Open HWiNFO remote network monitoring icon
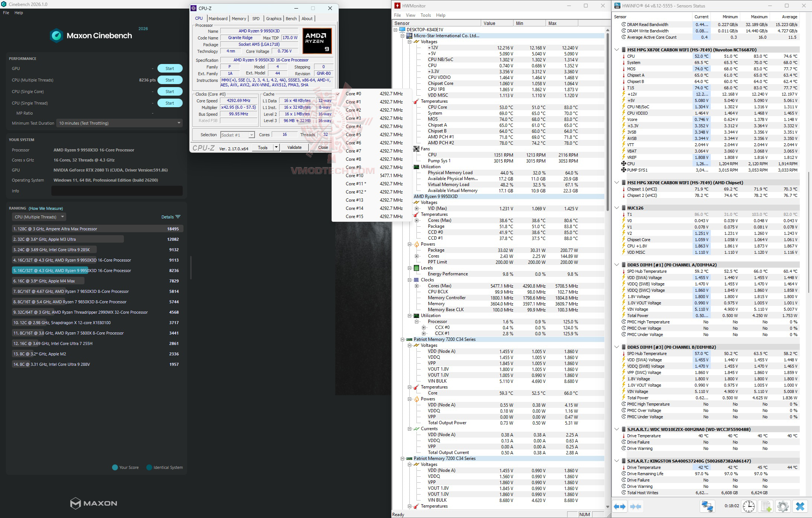The image size is (812, 518). (x=707, y=506)
